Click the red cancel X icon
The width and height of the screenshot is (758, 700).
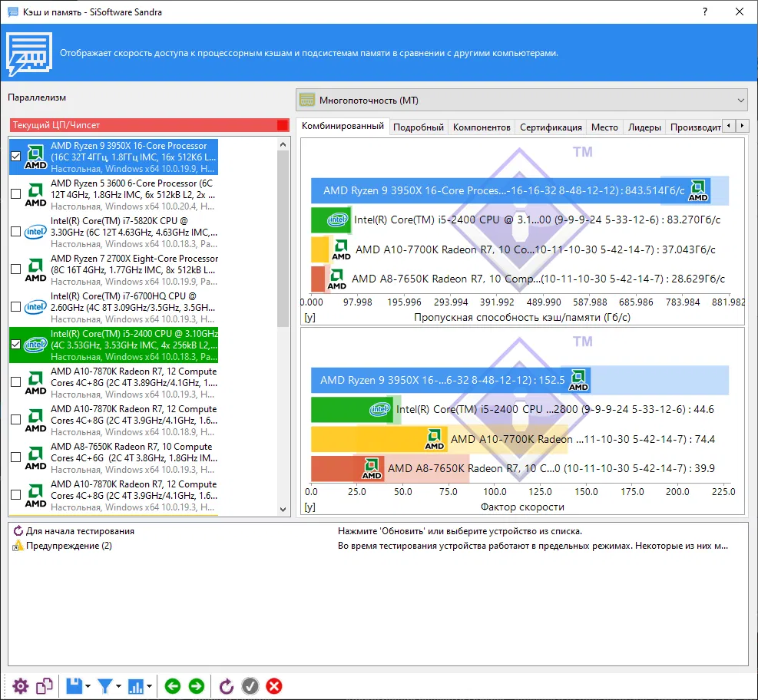tap(274, 686)
